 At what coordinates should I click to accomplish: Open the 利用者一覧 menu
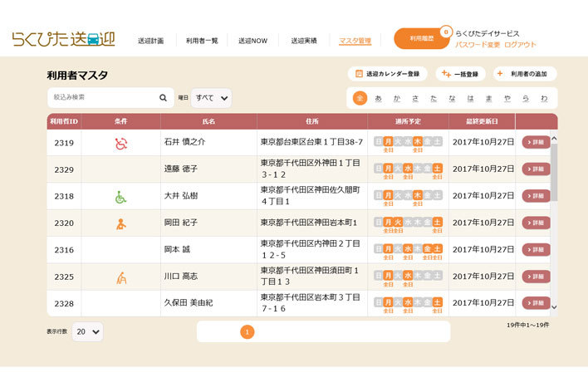coord(202,41)
